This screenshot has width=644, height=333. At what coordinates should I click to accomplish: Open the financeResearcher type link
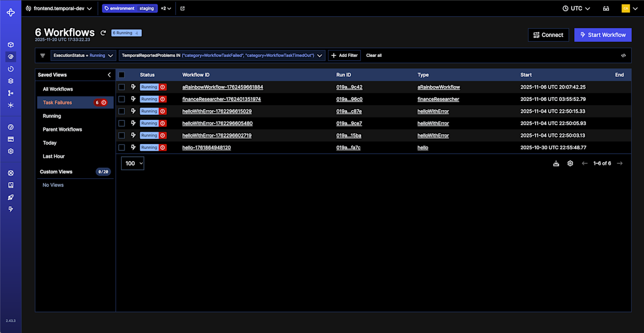438,99
